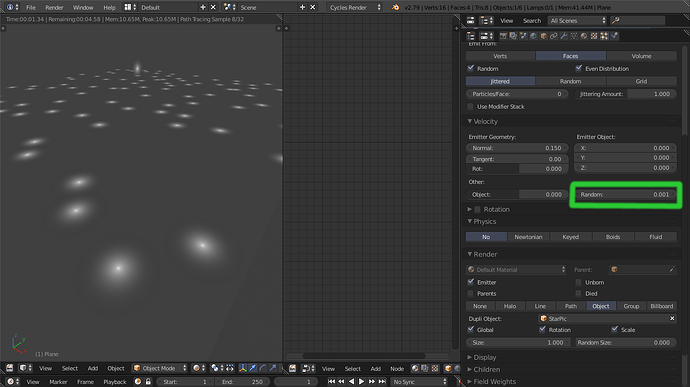Select shader nodes material sphere icon in node editor
The height and width of the screenshot is (387, 690).
(x=415, y=368)
